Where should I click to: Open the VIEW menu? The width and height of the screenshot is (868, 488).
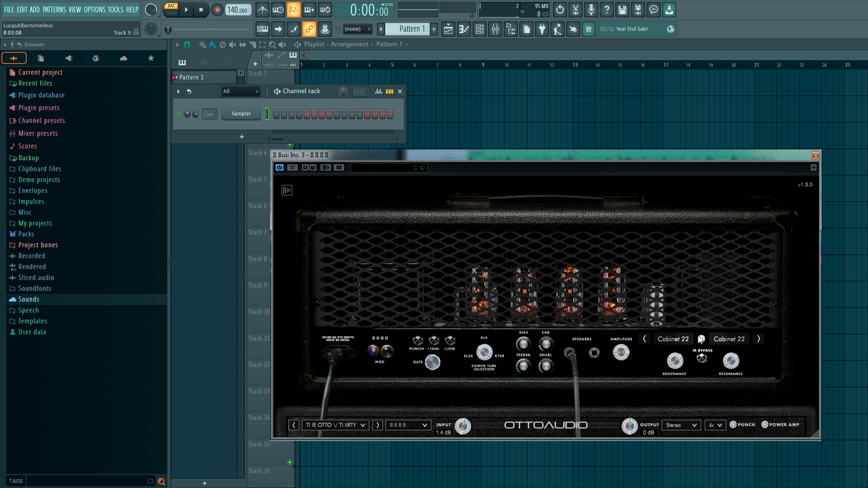75,10
